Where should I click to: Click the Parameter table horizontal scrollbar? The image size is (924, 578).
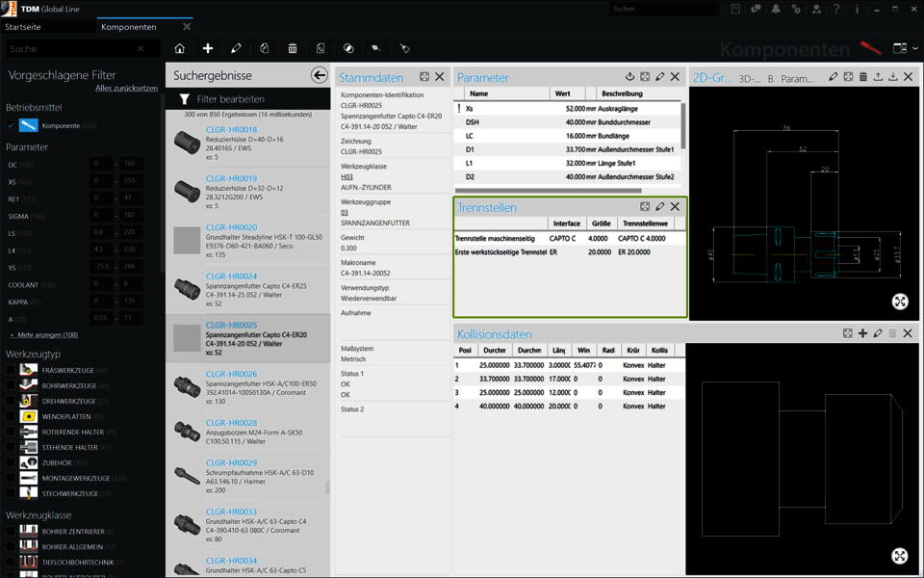pyautogui.click(x=548, y=190)
